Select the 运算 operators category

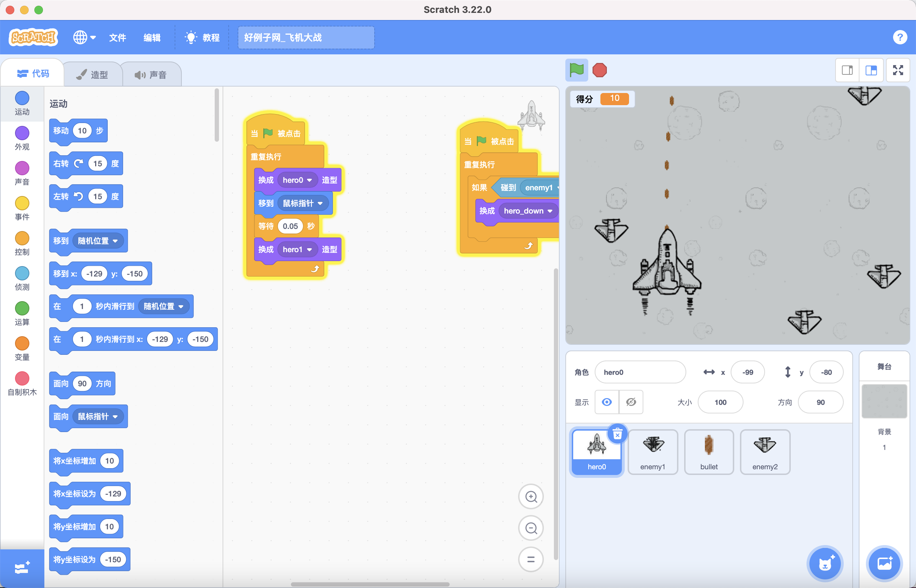coord(22,314)
